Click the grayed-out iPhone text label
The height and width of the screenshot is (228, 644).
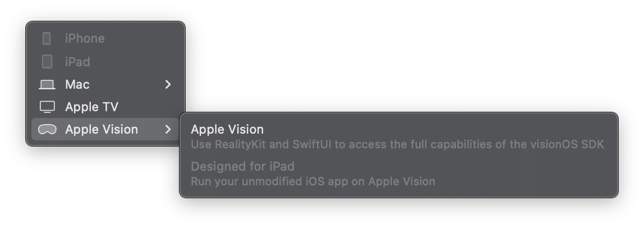point(85,38)
